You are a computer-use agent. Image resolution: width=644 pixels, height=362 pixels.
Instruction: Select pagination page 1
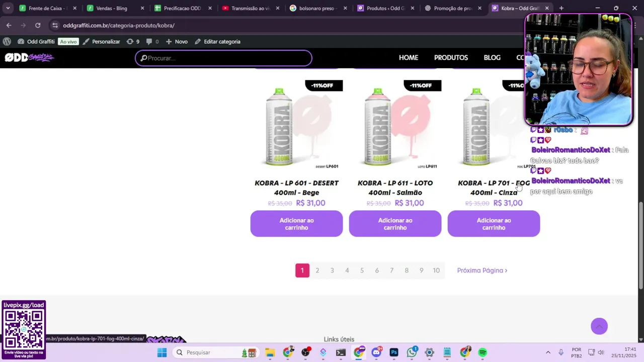tap(302, 270)
